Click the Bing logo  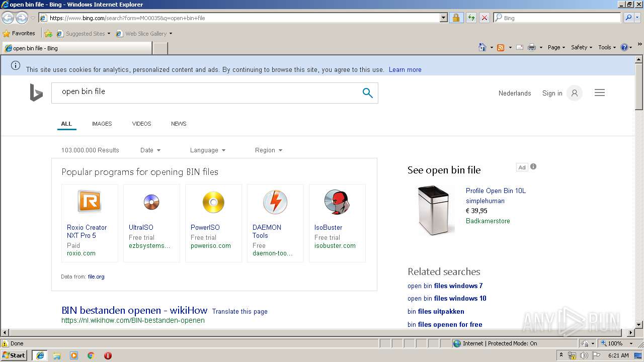(x=36, y=93)
